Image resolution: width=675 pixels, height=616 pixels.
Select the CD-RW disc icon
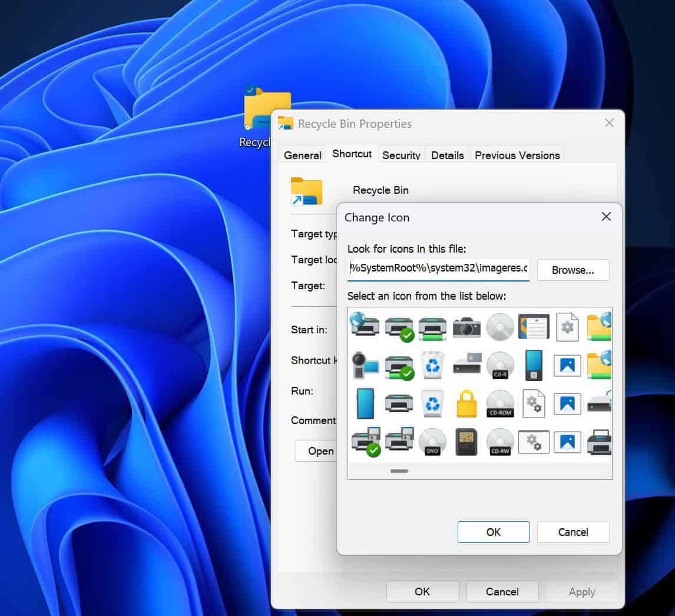point(500,442)
